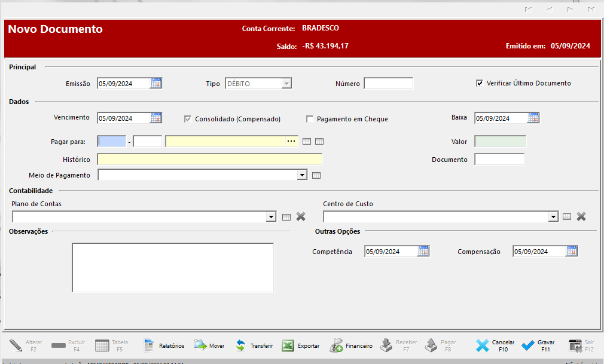Viewport: 604px width, 364px height.
Task: Click the Baixa date field
Action: 501,118
